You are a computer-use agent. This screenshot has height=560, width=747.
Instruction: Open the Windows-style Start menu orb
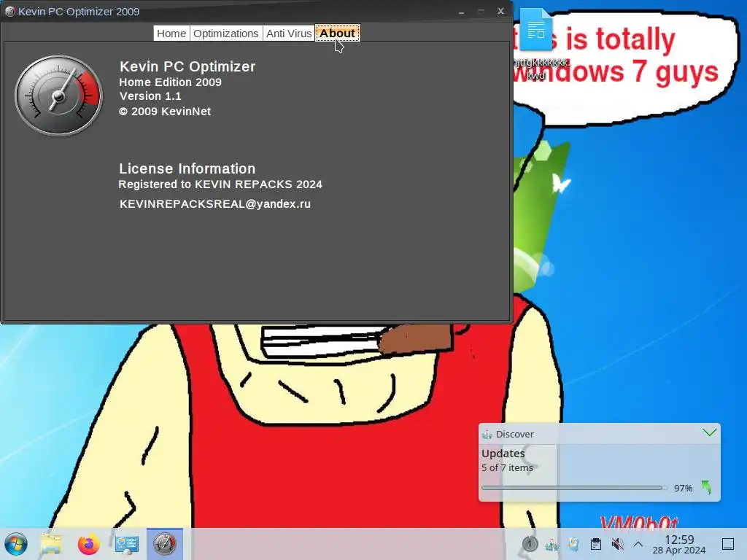(16, 544)
